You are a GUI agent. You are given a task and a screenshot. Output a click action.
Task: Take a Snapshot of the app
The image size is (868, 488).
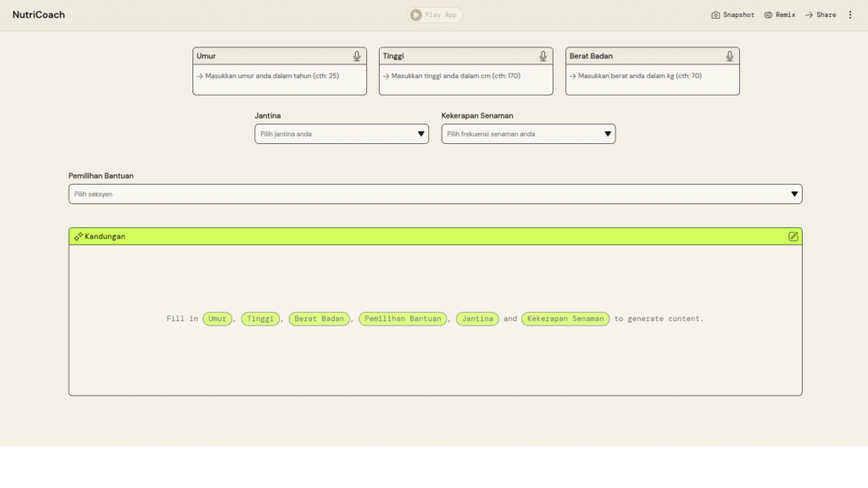click(x=732, y=14)
